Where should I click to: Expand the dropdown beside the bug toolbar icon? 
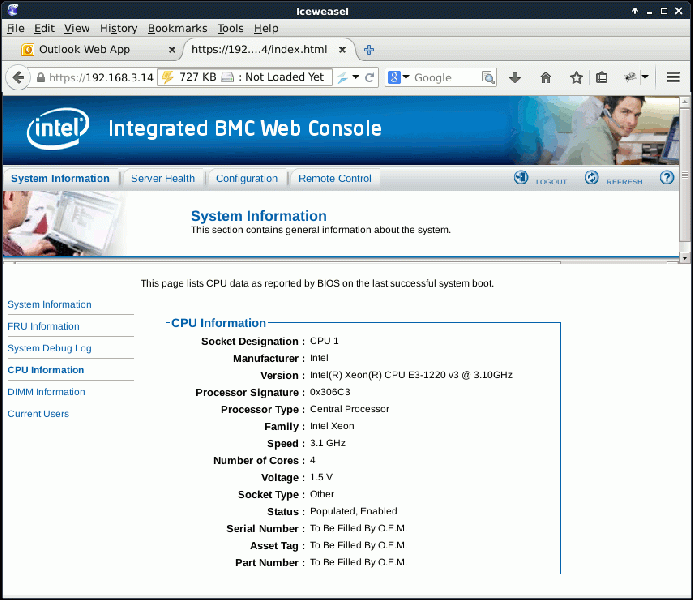[x=645, y=77]
